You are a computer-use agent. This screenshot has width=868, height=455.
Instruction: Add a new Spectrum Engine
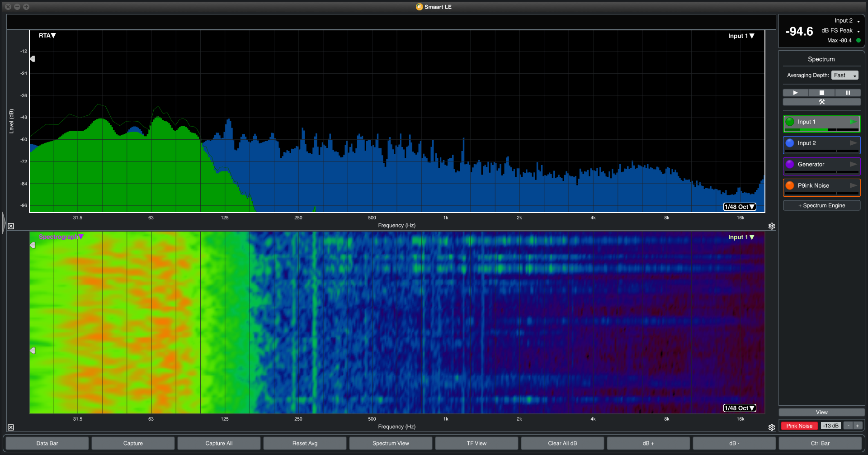(822, 205)
